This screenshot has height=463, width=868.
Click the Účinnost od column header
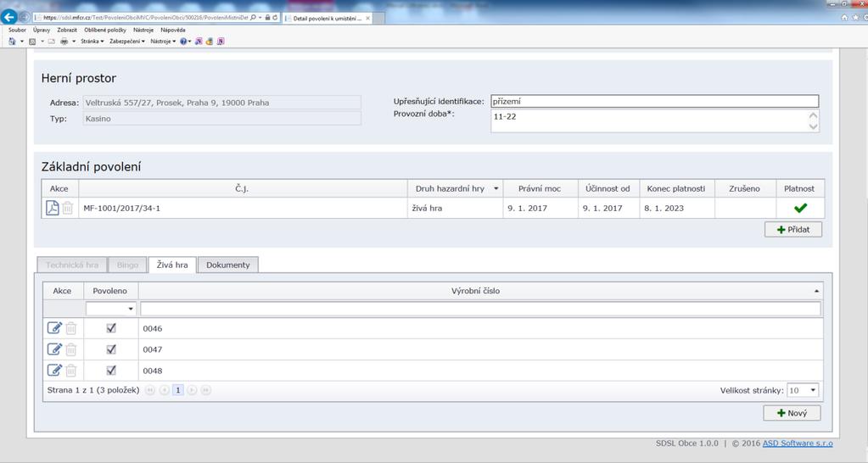tap(608, 188)
